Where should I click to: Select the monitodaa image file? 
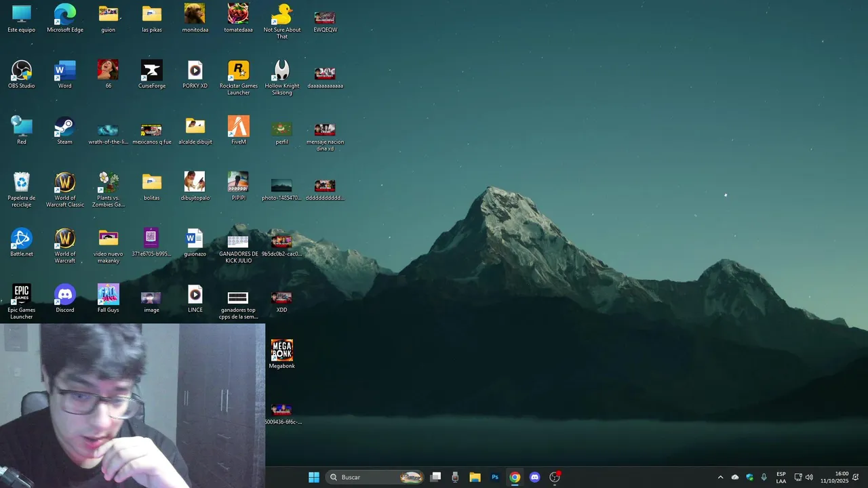click(195, 18)
